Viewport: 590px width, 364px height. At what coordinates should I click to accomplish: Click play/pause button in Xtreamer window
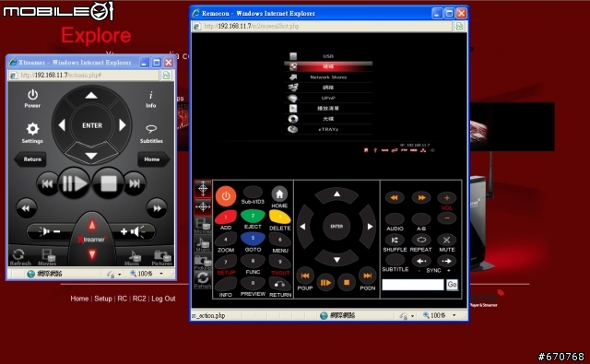click(x=74, y=183)
